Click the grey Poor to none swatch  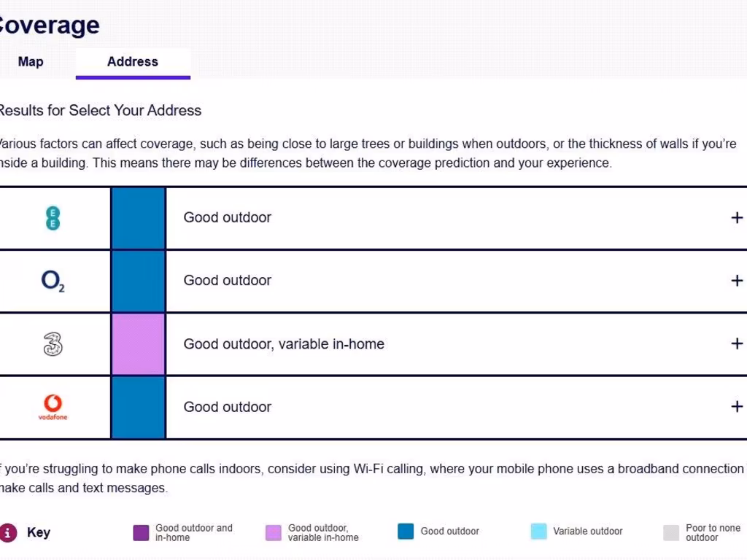click(671, 533)
